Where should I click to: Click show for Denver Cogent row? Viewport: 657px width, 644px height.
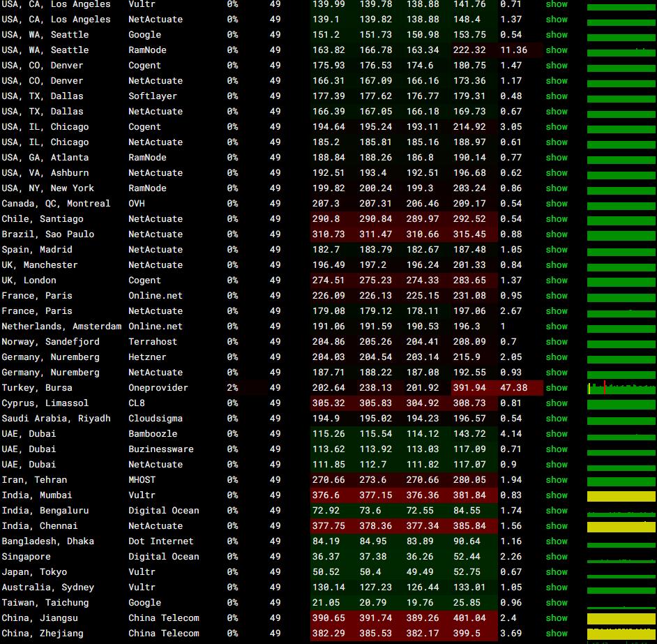tap(557, 66)
